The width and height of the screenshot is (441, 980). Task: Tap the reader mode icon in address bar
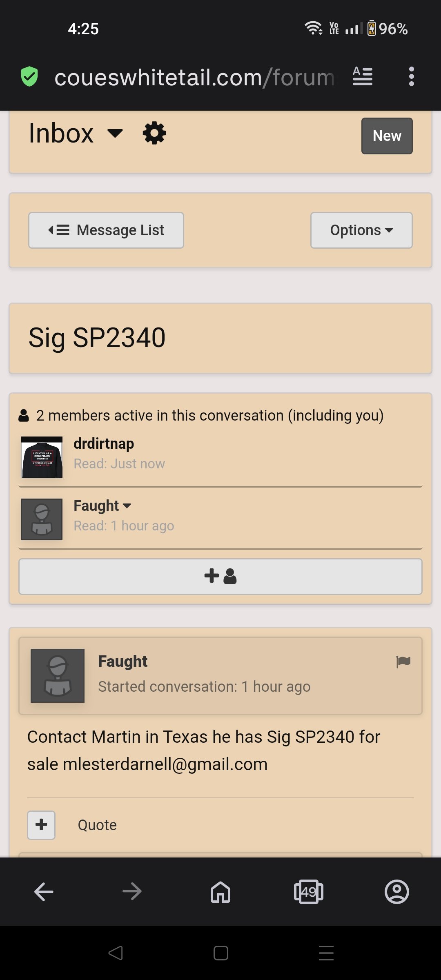click(x=363, y=76)
